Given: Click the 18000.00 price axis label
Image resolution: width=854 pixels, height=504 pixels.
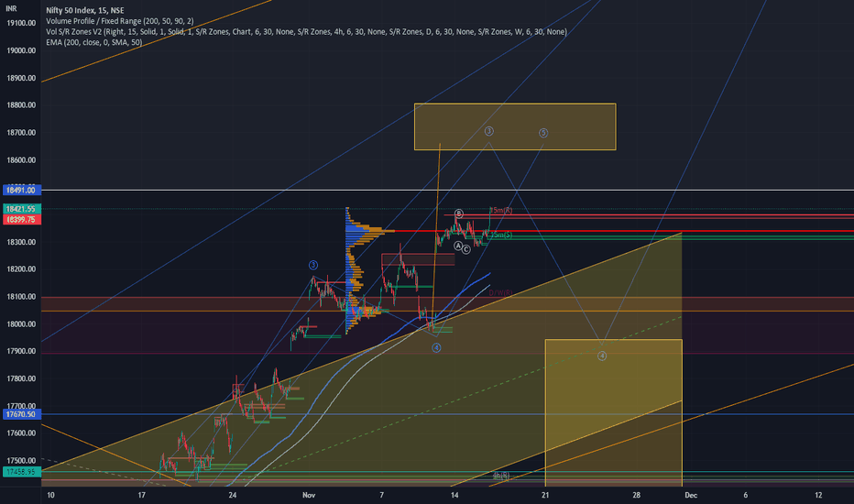Looking at the screenshot, I should pyautogui.click(x=21, y=323).
